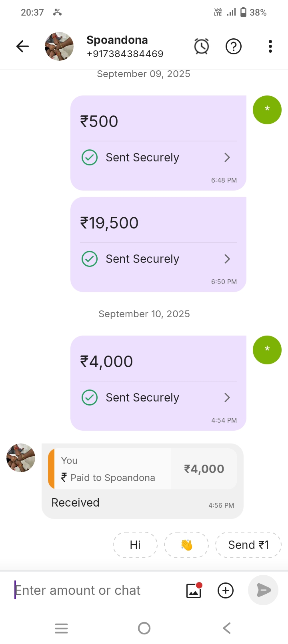Tap the circled plus icon

click(x=226, y=590)
